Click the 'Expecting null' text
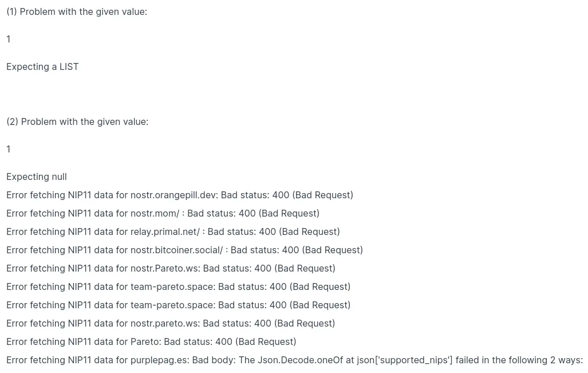 pyautogui.click(x=37, y=176)
